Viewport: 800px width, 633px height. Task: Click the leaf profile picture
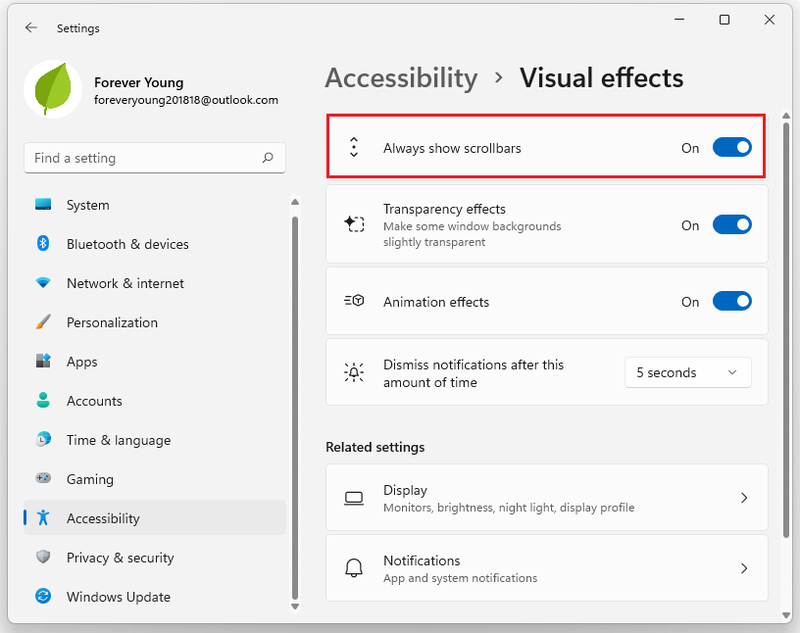(x=53, y=89)
